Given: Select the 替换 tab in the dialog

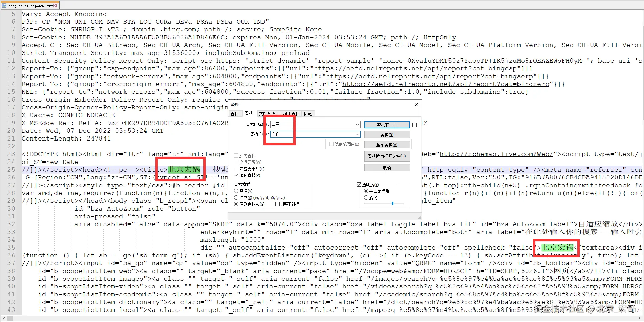Looking at the screenshot, I should (x=249, y=113).
